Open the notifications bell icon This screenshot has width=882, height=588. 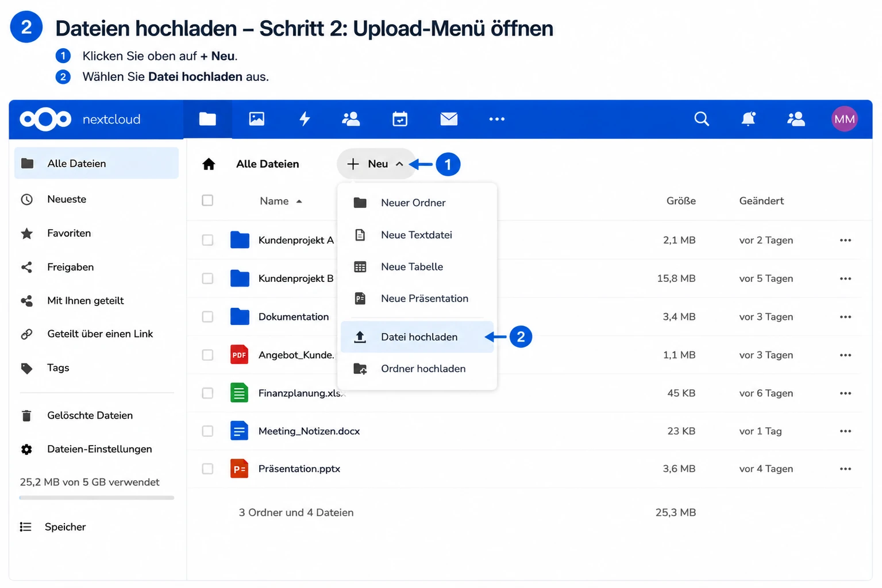[x=748, y=119]
